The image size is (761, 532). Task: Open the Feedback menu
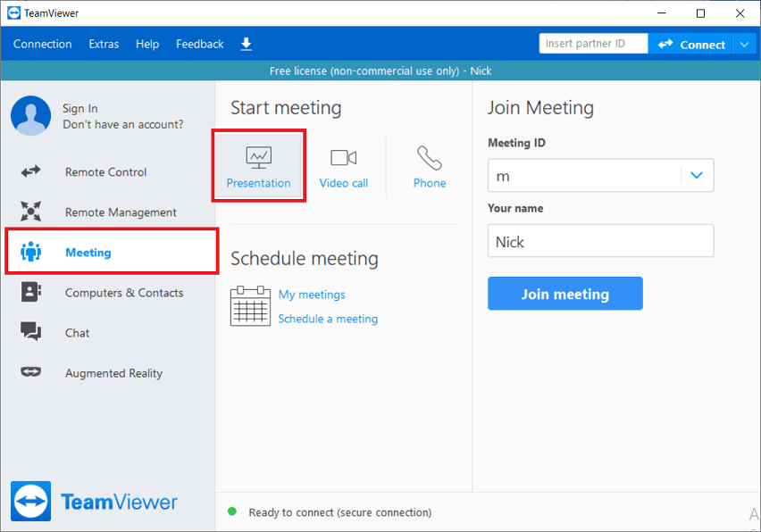pos(200,44)
